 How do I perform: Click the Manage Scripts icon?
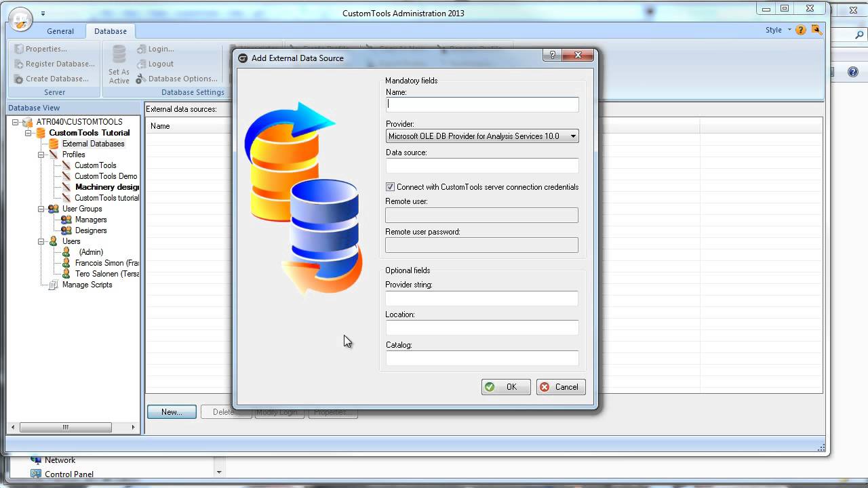click(x=54, y=285)
